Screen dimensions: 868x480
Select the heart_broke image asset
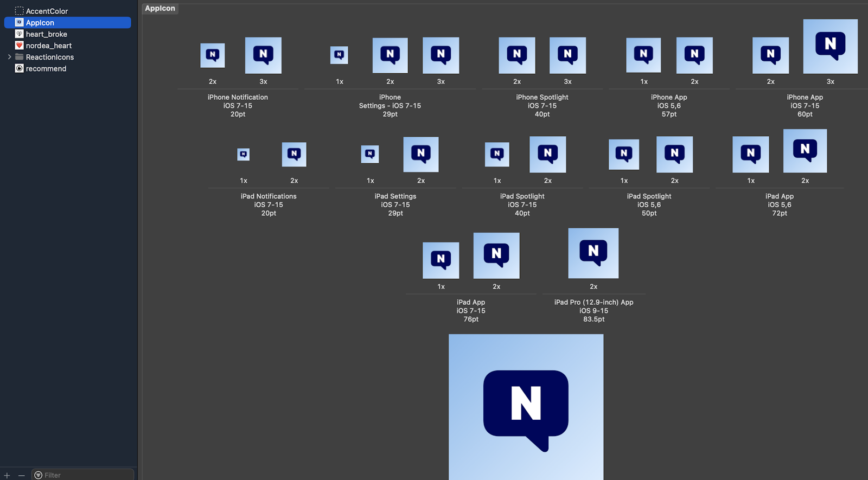point(46,34)
